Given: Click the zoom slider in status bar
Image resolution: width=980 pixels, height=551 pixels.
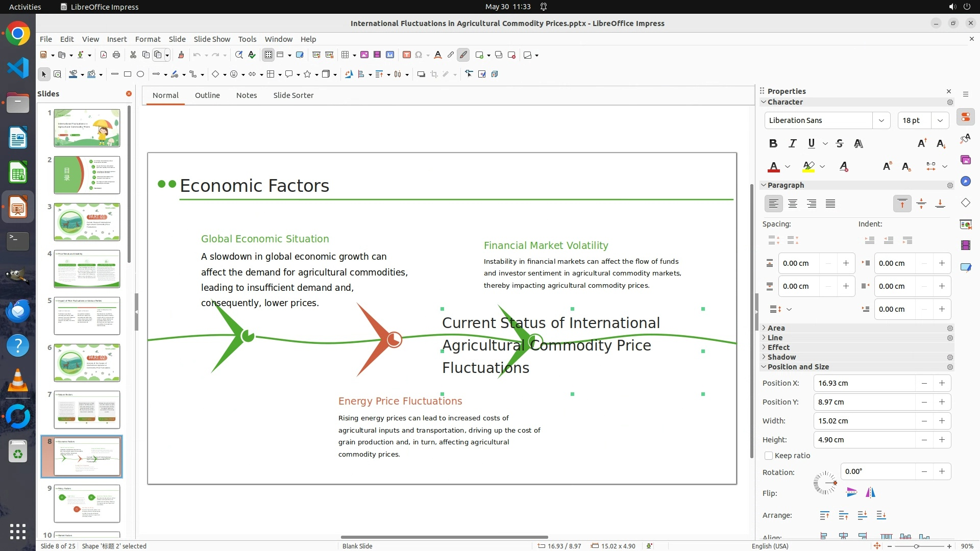Looking at the screenshot, I should 916,546.
